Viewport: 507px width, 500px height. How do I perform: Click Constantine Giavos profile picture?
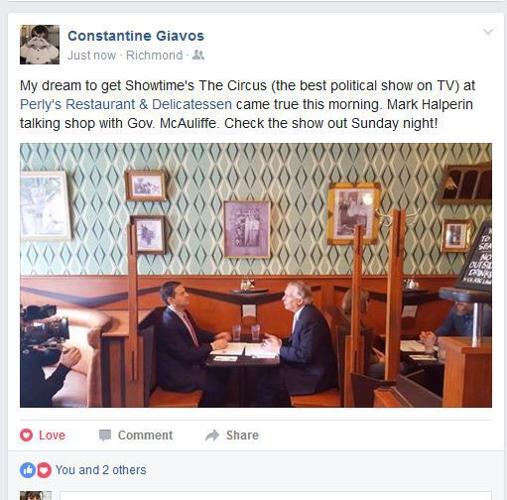(40, 44)
